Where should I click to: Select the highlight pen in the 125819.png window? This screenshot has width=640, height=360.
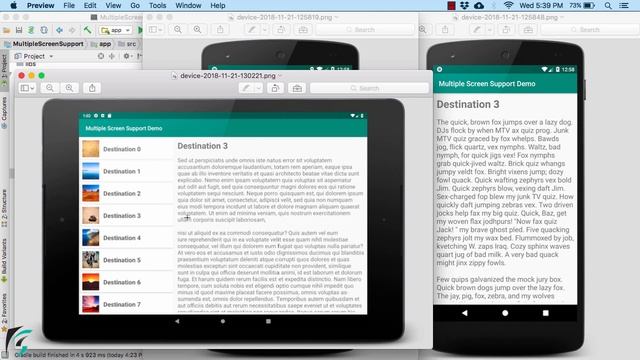point(252,30)
